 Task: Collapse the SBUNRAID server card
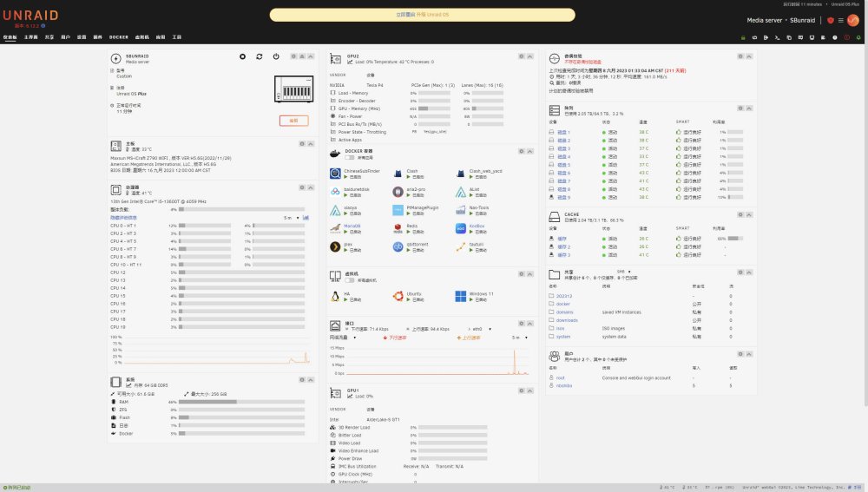click(x=311, y=56)
